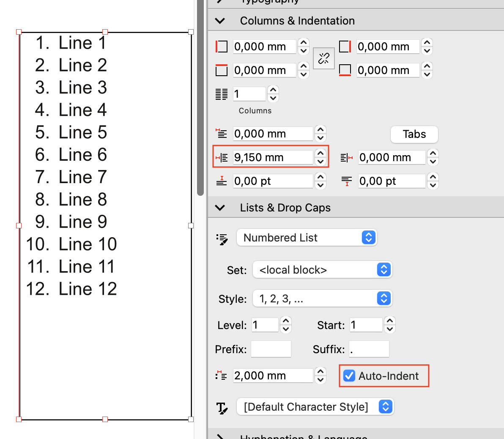Click the left inset margin icon
The height and width of the screenshot is (439, 504).
221,47
